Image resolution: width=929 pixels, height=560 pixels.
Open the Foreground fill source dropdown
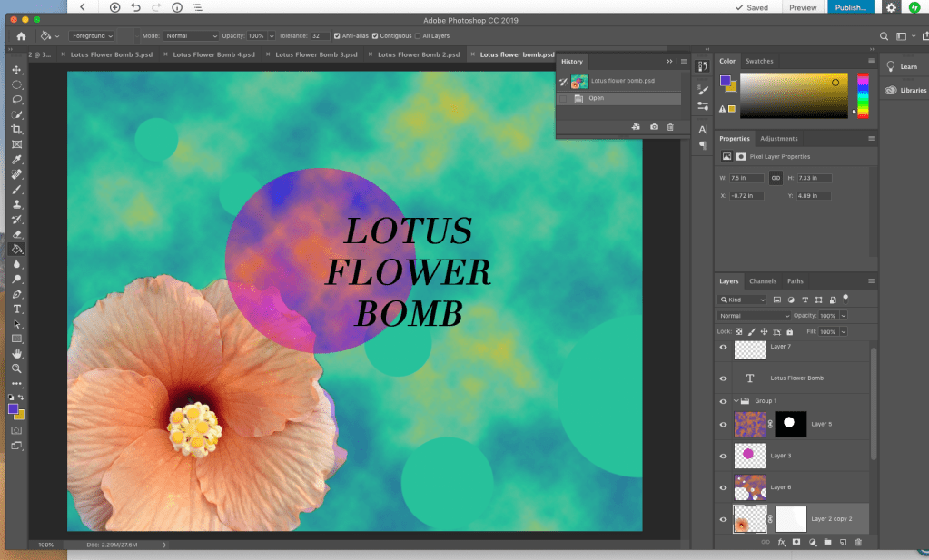[x=92, y=36]
